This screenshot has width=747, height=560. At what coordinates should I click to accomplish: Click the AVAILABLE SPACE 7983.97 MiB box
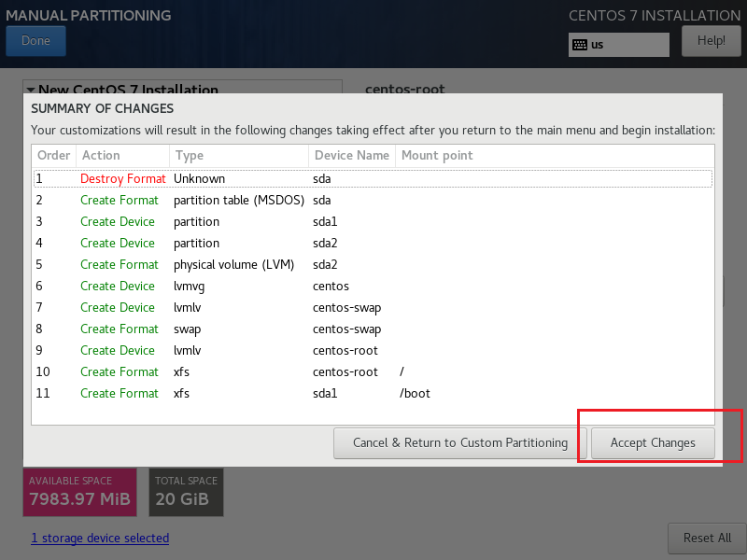(x=79, y=493)
